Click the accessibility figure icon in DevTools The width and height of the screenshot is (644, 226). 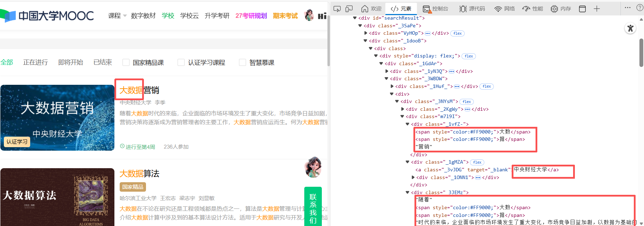(x=631, y=28)
